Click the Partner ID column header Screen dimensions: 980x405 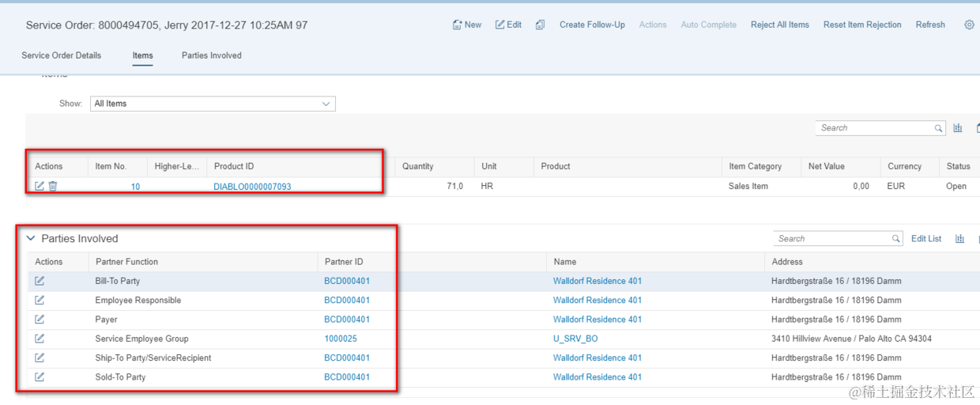pyautogui.click(x=344, y=262)
